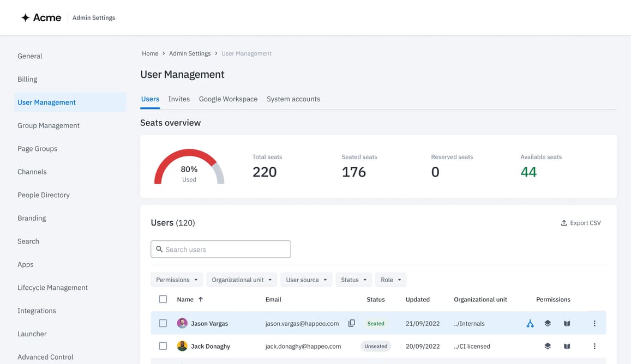The width and height of the screenshot is (631, 364).
Task: Open the three-dot menu for Jack Donaghy
Action: (x=594, y=346)
